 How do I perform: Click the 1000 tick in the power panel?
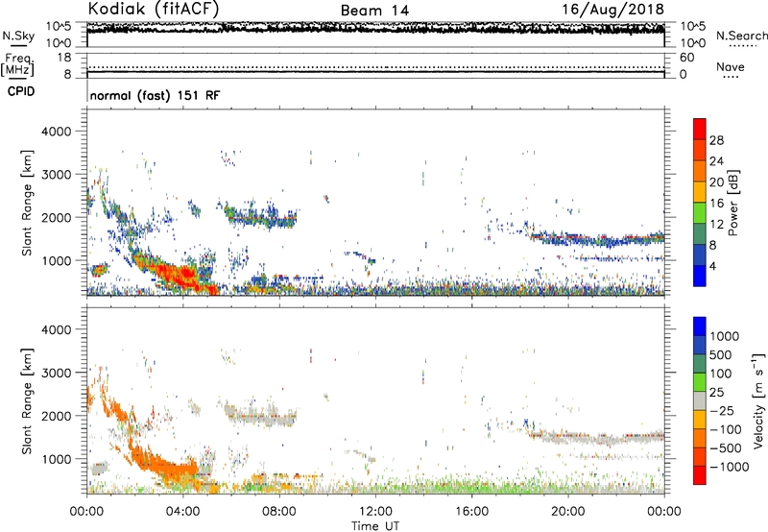point(56,260)
